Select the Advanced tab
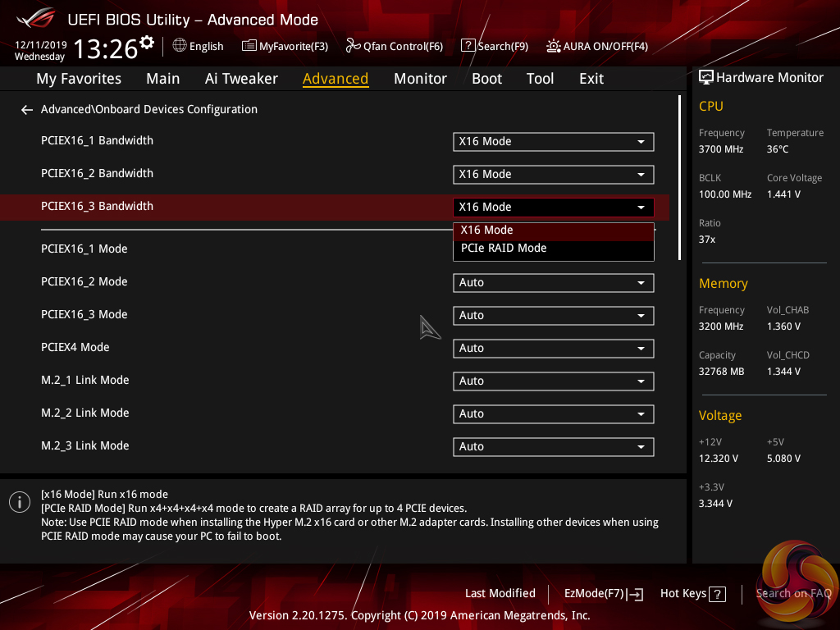 click(x=336, y=79)
